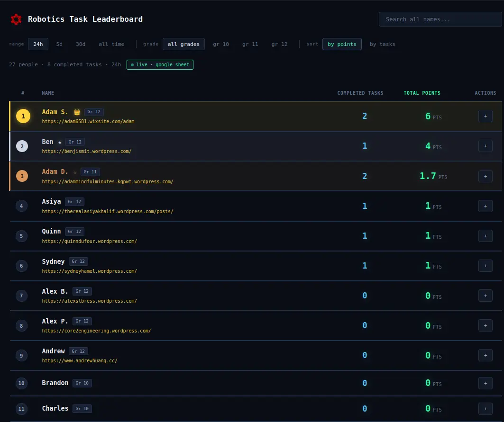Click the plus button in Quinn's row
504x422 pixels.
click(x=486, y=236)
